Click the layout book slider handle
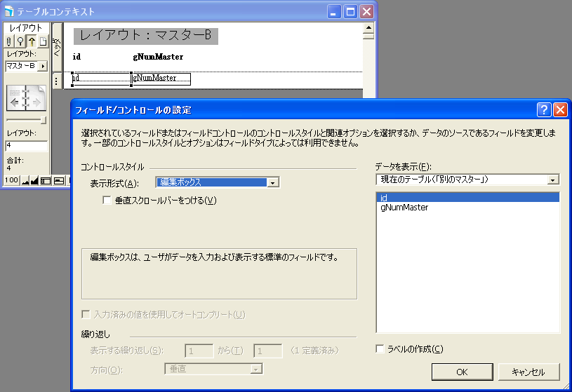Image resolution: width=572 pixels, height=392 pixels. pos(44,120)
